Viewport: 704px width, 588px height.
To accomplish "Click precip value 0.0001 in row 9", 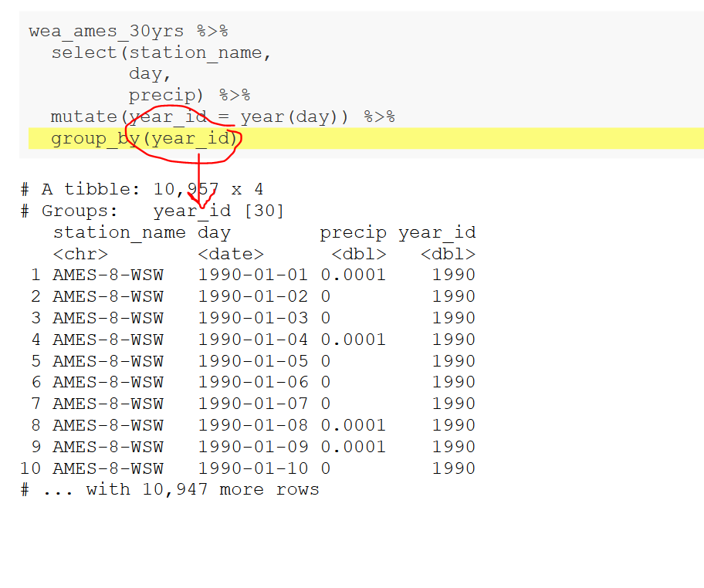I will pos(353,447).
